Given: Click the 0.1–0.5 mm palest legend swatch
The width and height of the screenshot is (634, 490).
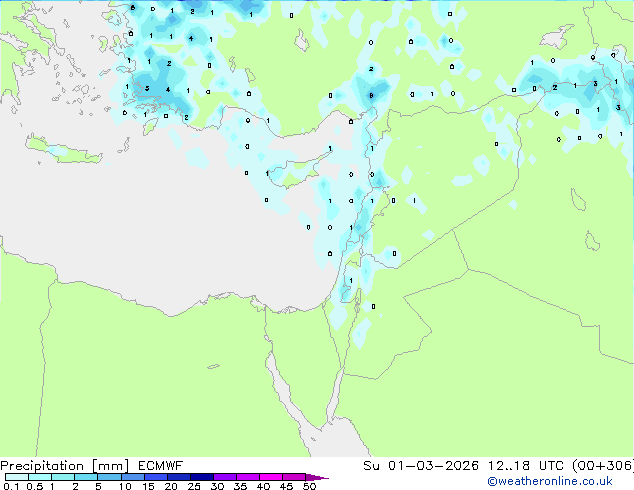Looking at the screenshot, I should (17, 477).
